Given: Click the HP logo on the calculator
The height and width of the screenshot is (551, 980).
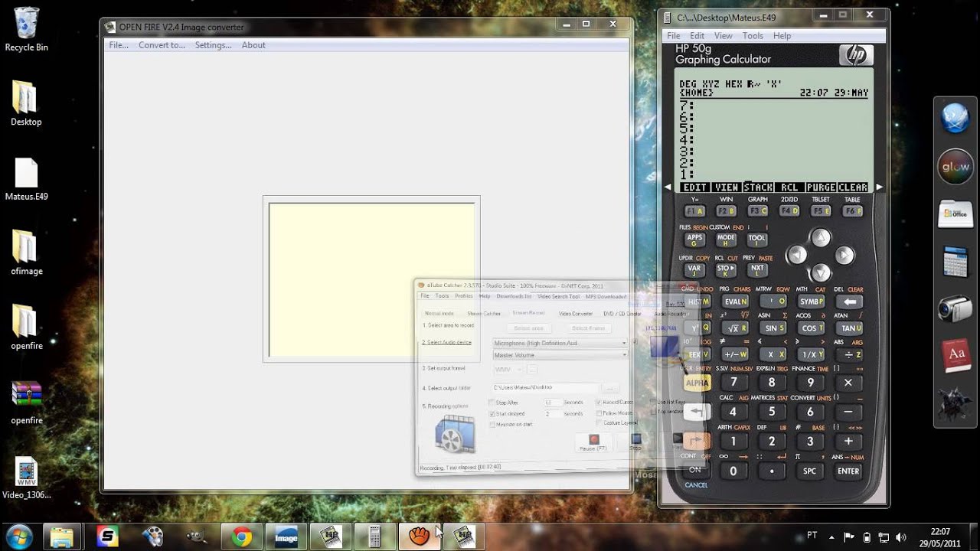Looking at the screenshot, I should (856, 56).
